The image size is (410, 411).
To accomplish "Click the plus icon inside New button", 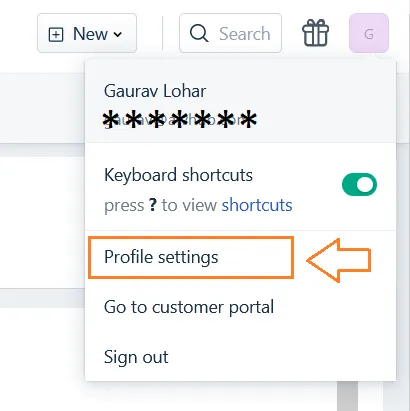I will tap(56, 34).
